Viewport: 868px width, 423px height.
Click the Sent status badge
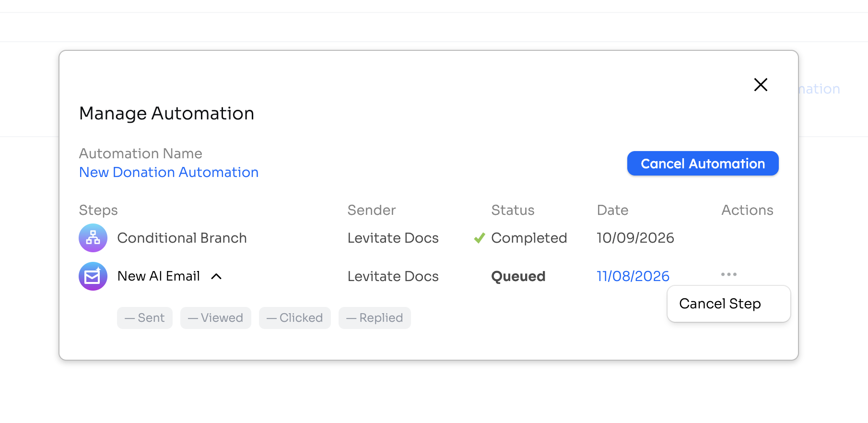point(145,318)
